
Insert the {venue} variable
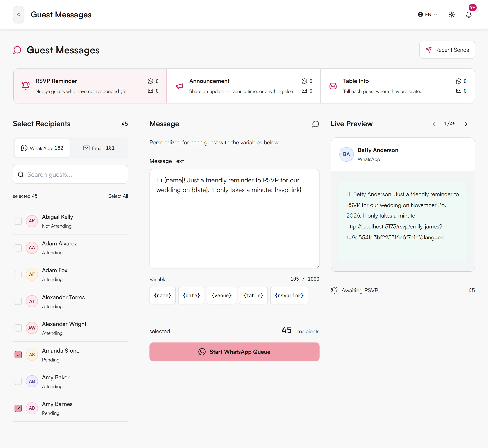click(222, 296)
